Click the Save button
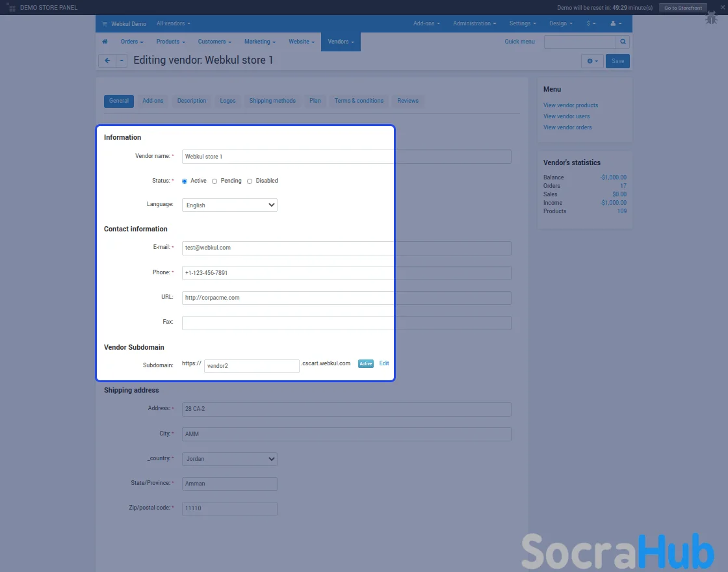This screenshot has height=572, width=728. (x=617, y=61)
